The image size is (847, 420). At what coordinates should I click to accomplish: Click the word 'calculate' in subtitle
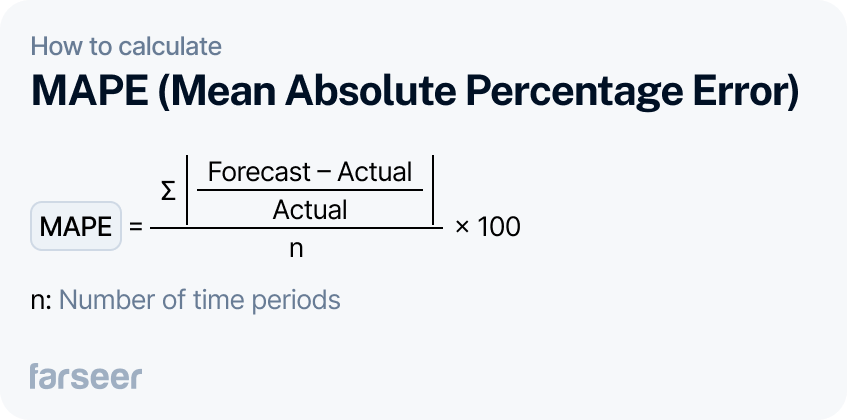pos(171,46)
